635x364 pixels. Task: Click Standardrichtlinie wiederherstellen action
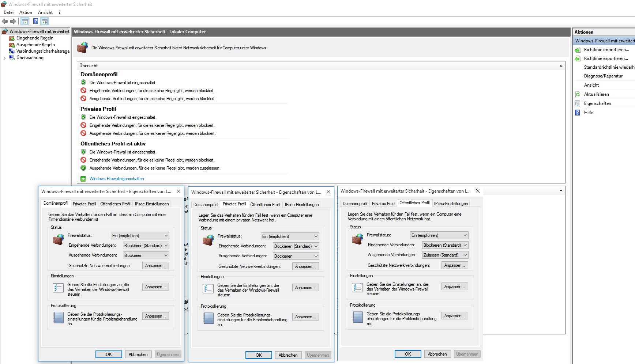pyautogui.click(x=609, y=67)
